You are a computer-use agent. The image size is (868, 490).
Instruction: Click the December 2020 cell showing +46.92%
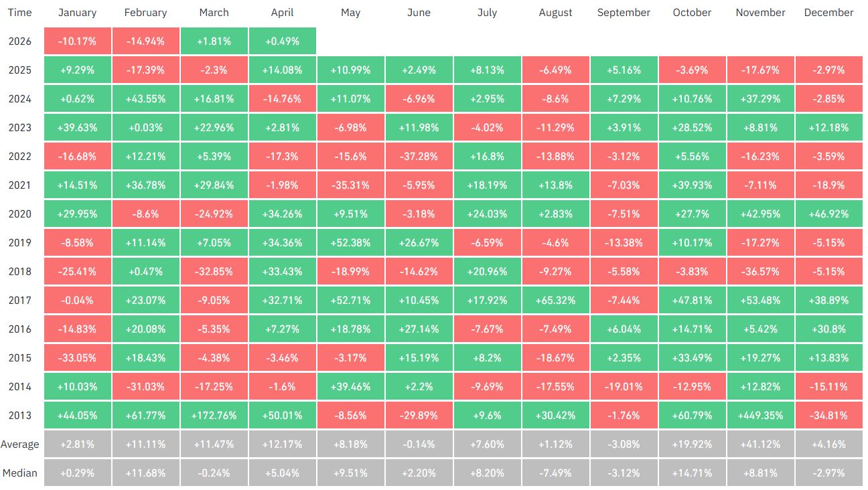[x=828, y=214]
